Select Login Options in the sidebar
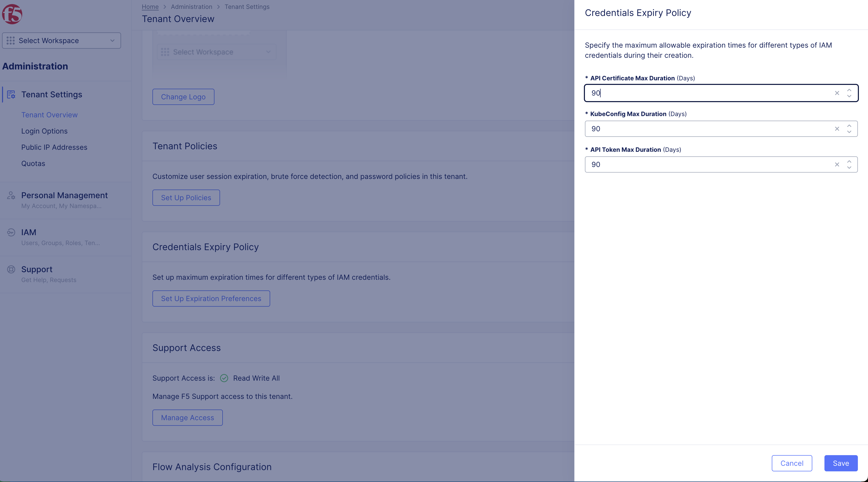The width and height of the screenshot is (868, 482). pos(44,131)
